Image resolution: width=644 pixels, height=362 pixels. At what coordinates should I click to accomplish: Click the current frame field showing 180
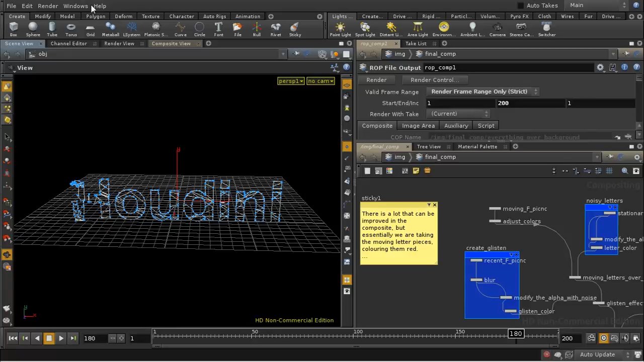click(96, 338)
